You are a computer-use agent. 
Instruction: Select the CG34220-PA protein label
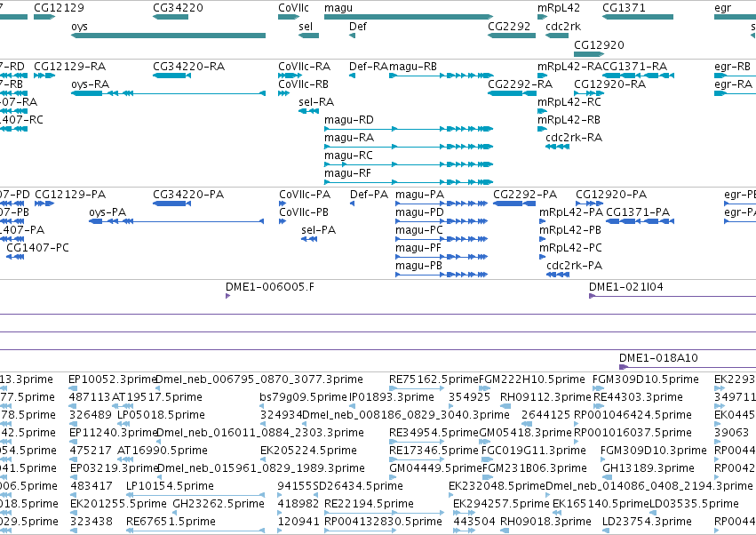pos(188,195)
